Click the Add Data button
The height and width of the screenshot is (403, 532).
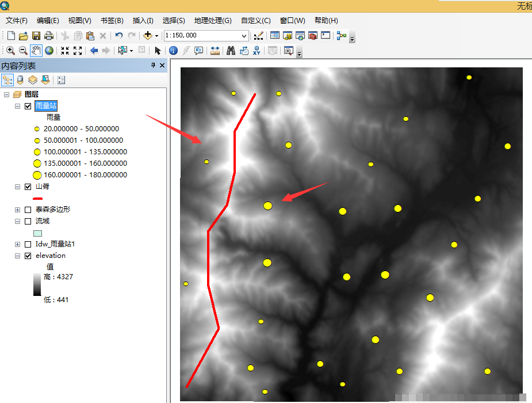148,35
